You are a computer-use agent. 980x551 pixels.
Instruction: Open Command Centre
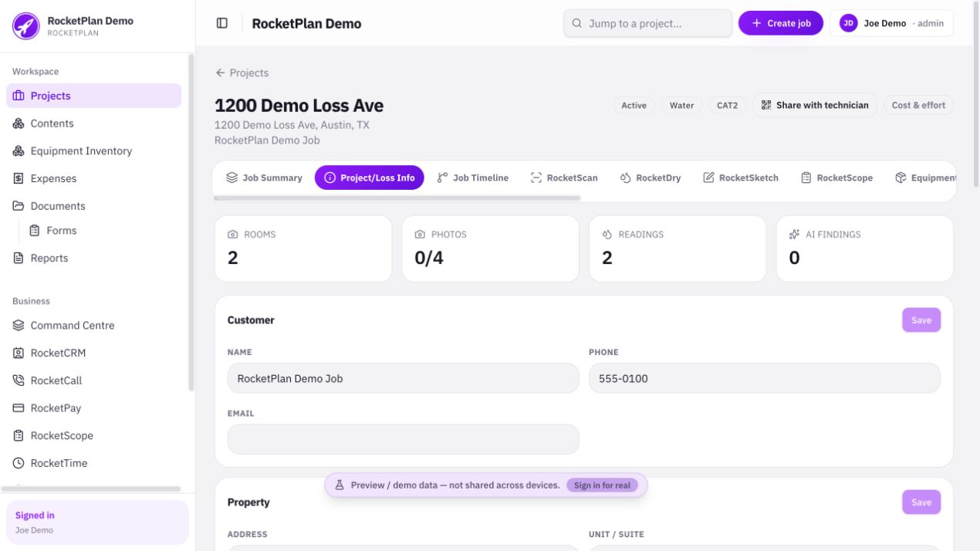[x=93, y=326]
